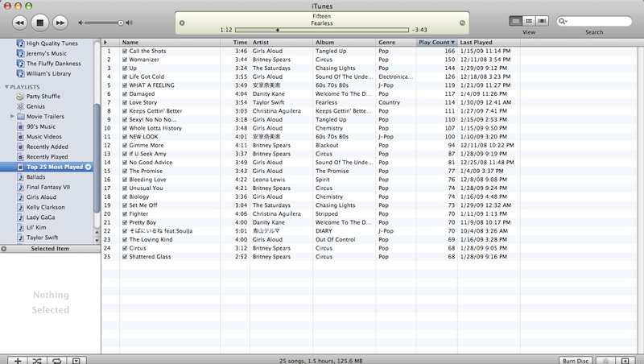Uncheck the Womanizer song checkbox
This screenshot has width=644, height=364.
[x=125, y=60]
